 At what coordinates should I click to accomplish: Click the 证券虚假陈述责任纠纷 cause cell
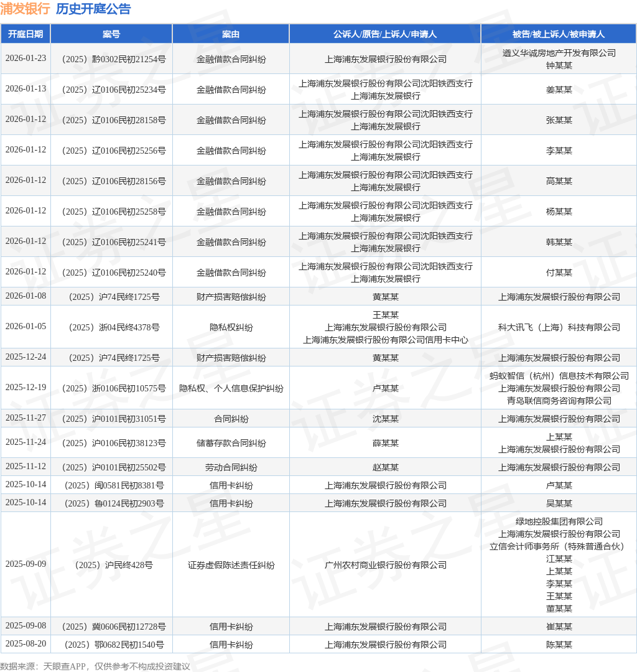[231, 565]
